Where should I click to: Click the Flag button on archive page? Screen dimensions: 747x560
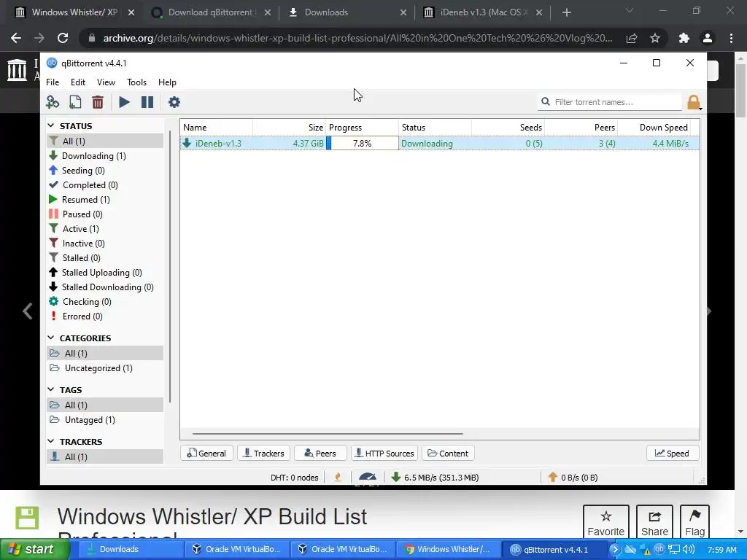point(694,522)
